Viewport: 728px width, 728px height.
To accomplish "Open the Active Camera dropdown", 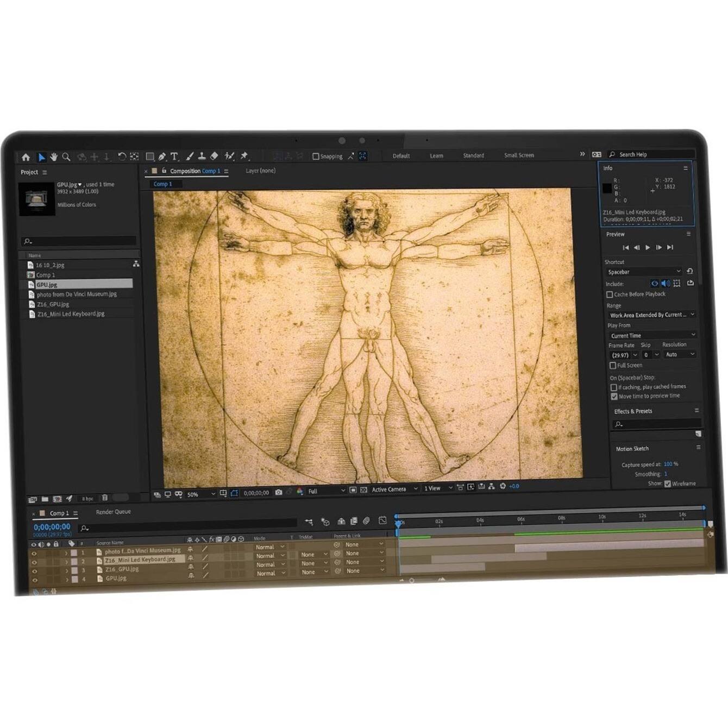I will (x=394, y=489).
